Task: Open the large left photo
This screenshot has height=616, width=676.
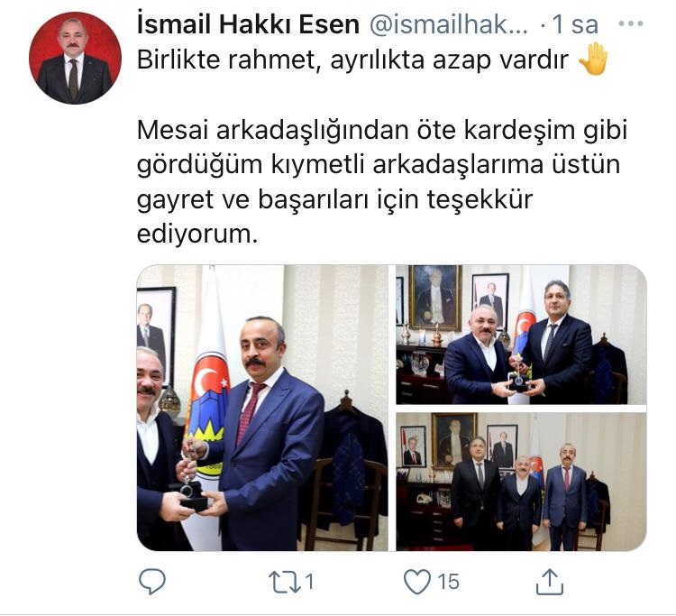Action: click(262, 408)
